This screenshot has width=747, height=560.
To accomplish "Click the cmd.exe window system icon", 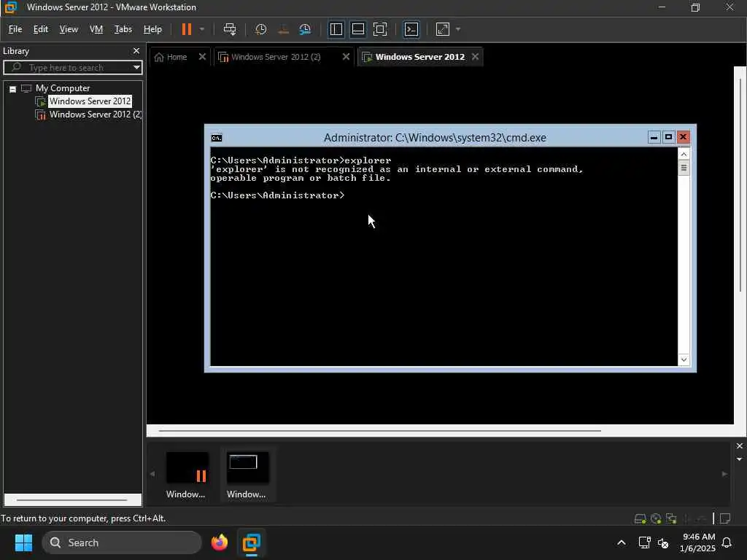I will point(216,138).
